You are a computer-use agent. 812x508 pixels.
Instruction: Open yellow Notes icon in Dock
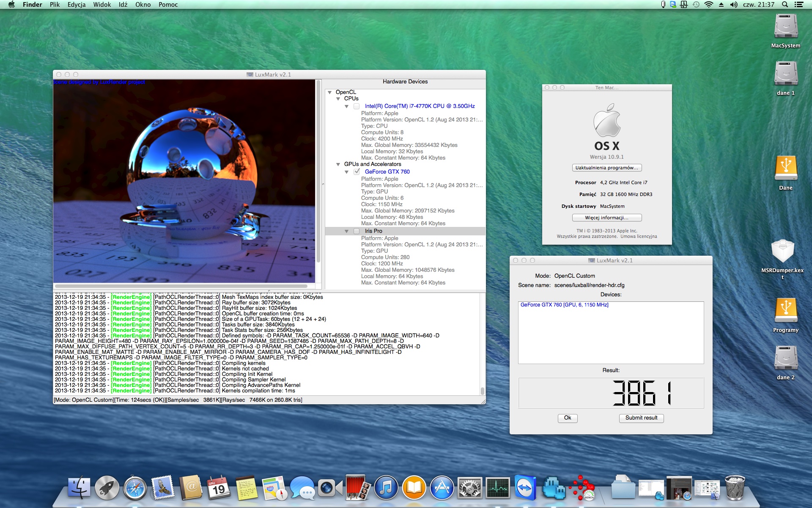246,488
